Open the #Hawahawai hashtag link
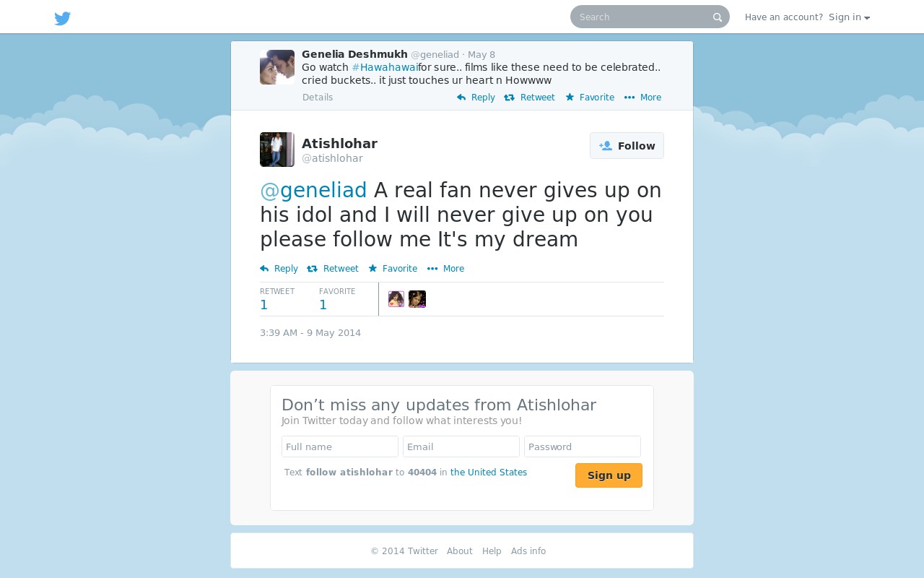 pyautogui.click(x=385, y=67)
